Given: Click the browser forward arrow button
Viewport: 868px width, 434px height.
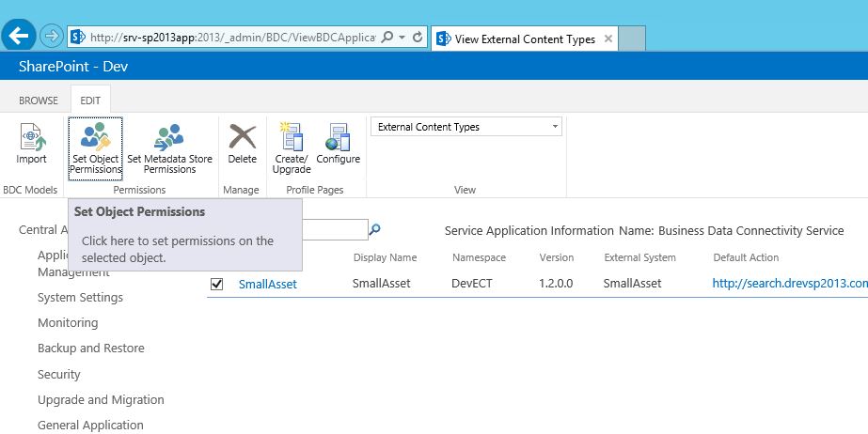Looking at the screenshot, I should 52,37.
